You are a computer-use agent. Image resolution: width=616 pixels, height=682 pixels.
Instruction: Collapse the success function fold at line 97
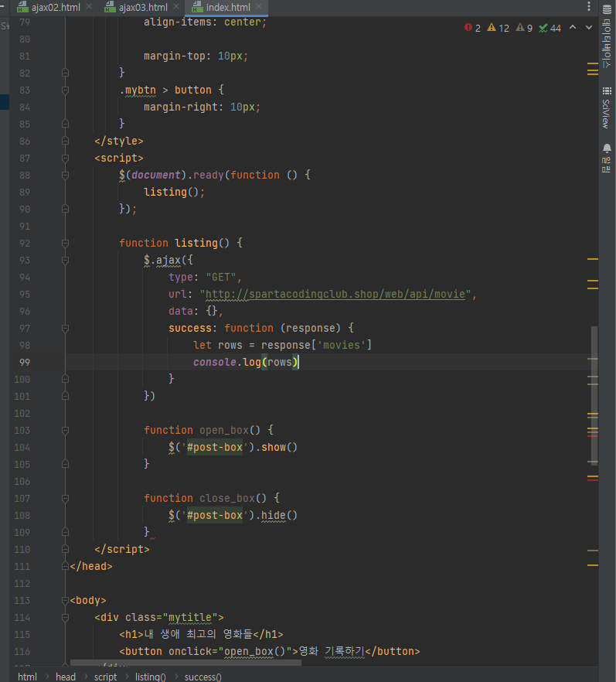click(65, 329)
